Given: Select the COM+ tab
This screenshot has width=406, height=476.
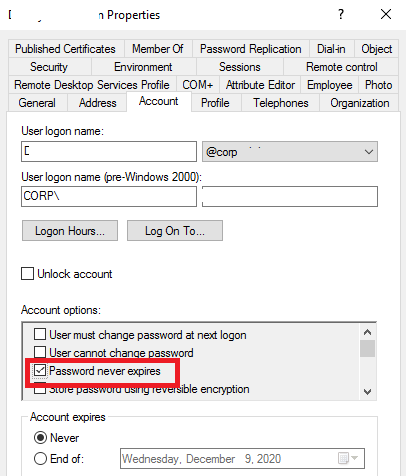Looking at the screenshot, I should pos(198,85).
